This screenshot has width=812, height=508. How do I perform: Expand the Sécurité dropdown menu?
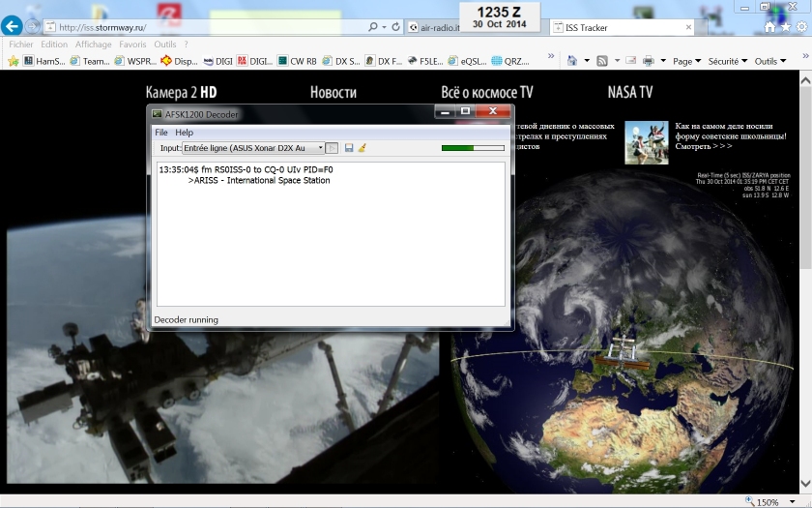coord(727,61)
